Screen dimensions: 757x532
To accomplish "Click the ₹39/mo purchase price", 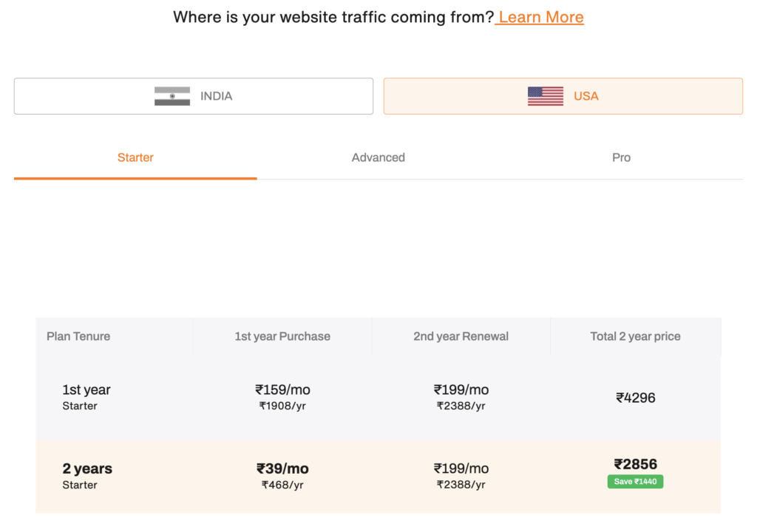I will pos(282,468).
